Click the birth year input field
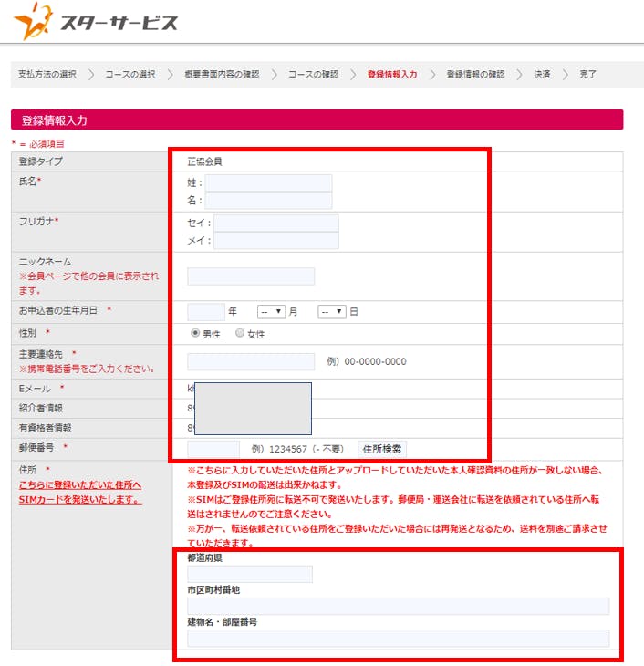This screenshot has height=666, width=644. click(x=205, y=311)
